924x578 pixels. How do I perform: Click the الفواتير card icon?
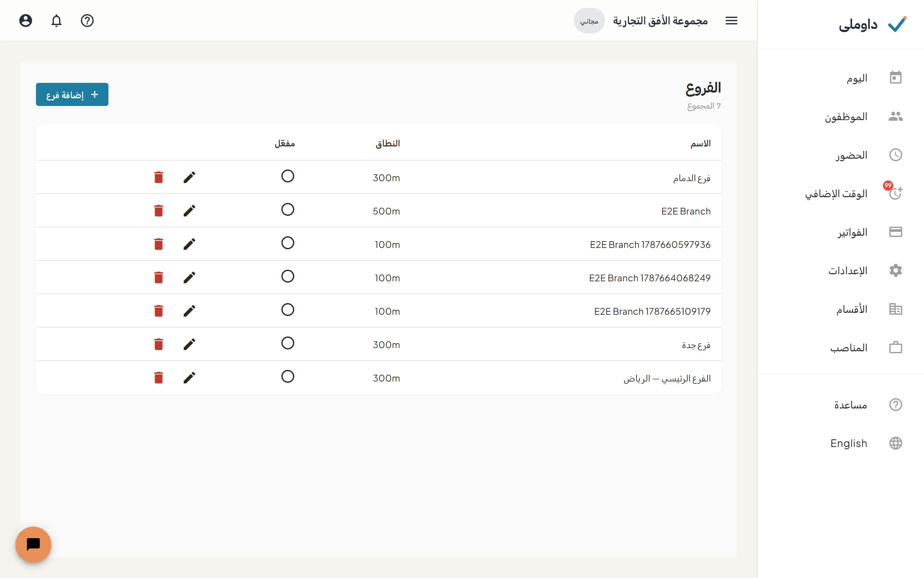click(895, 232)
